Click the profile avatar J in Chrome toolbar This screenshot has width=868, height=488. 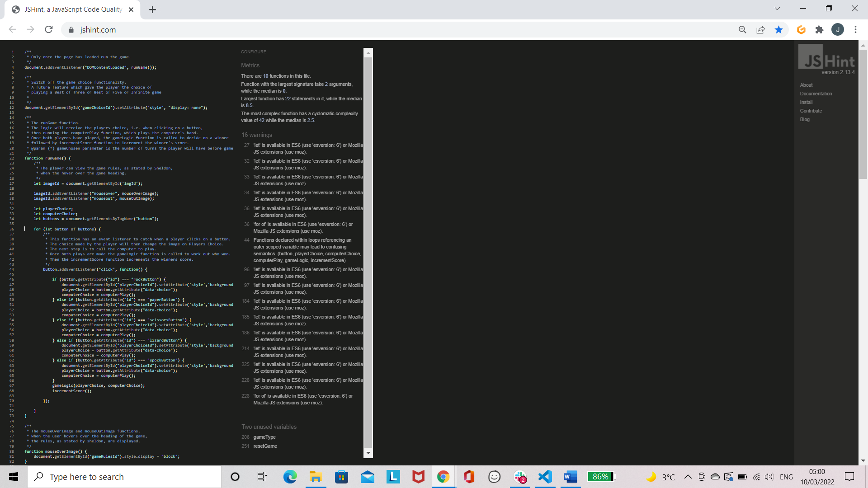tap(838, 29)
